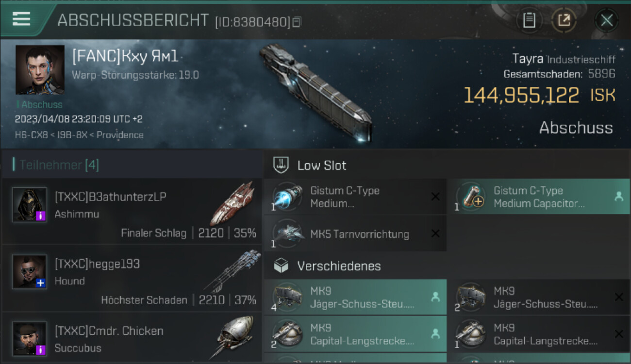Close the Abschussbericht window
The width and height of the screenshot is (631, 364).
pos(606,20)
